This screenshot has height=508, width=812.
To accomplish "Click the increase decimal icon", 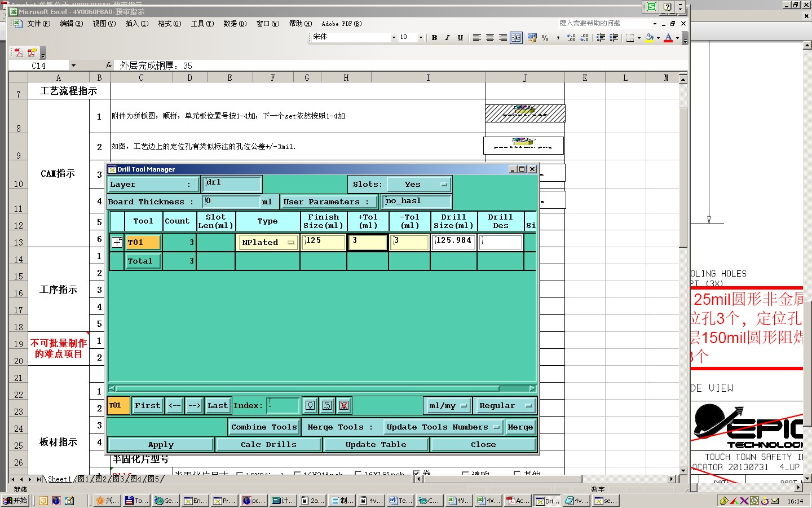I will pos(571,38).
